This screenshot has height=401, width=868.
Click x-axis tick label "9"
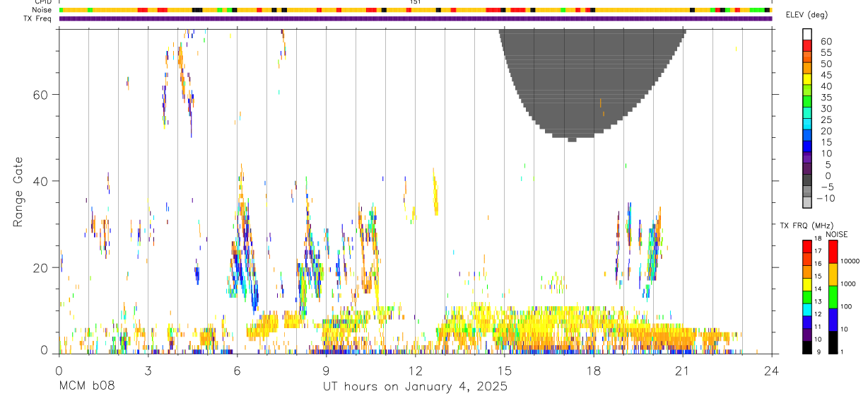(326, 371)
